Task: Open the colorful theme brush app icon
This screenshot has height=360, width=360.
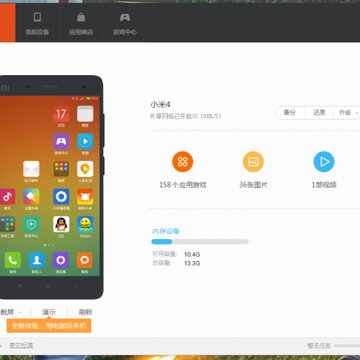Action: 31,197
